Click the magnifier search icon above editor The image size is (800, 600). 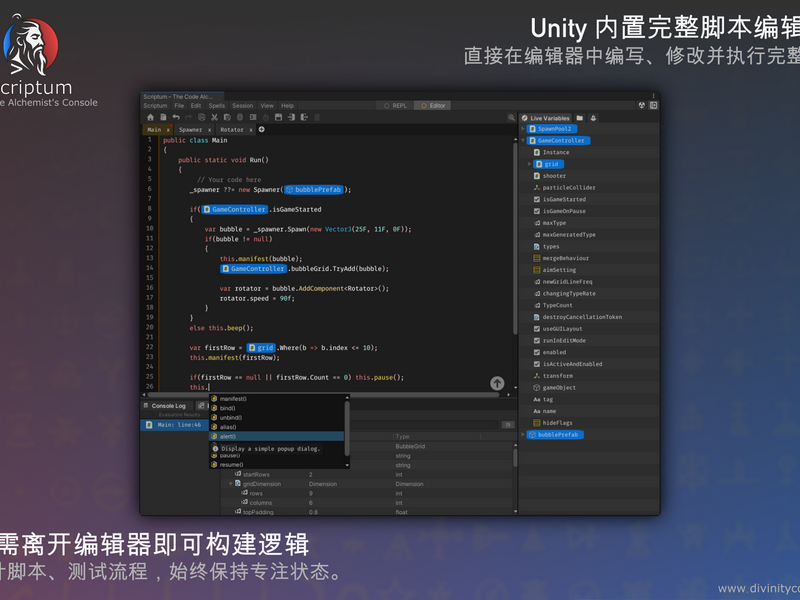coord(511,118)
